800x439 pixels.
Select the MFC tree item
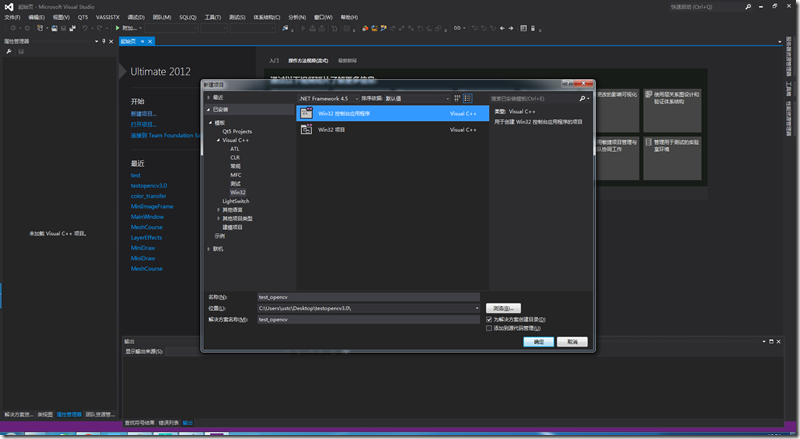pyautogui.click(x=236, y=175)
